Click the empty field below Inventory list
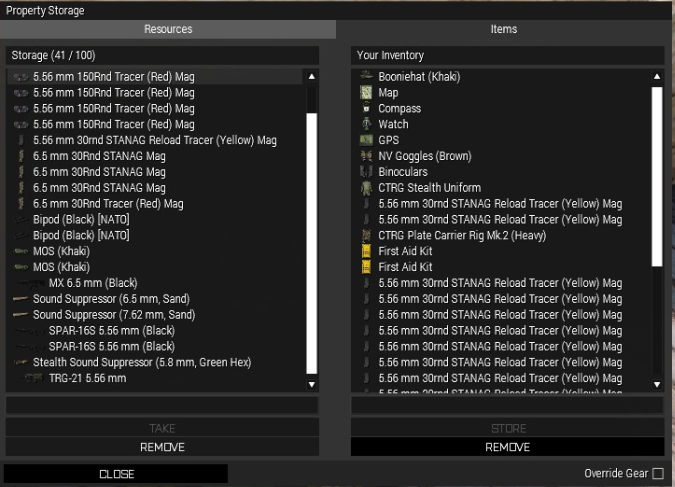 [x=508, y=405]
